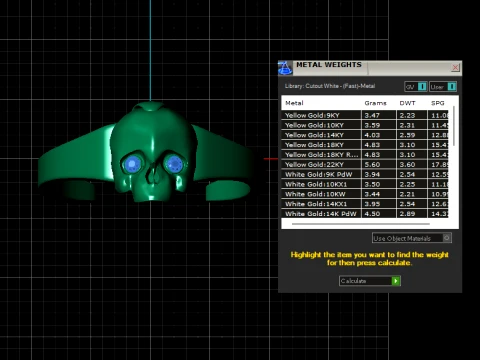
Task: Toggle the User library switch
Action: tap(443, 87)
